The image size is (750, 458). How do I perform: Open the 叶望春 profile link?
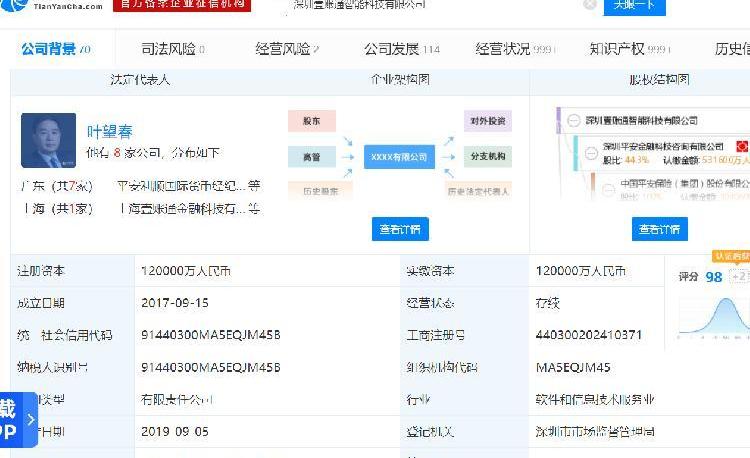tap(110, 131)
